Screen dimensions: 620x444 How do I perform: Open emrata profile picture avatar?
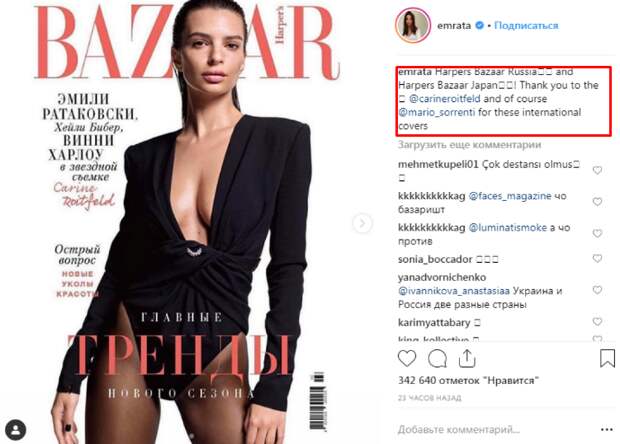pyautogui.click(x=413, y=25)
